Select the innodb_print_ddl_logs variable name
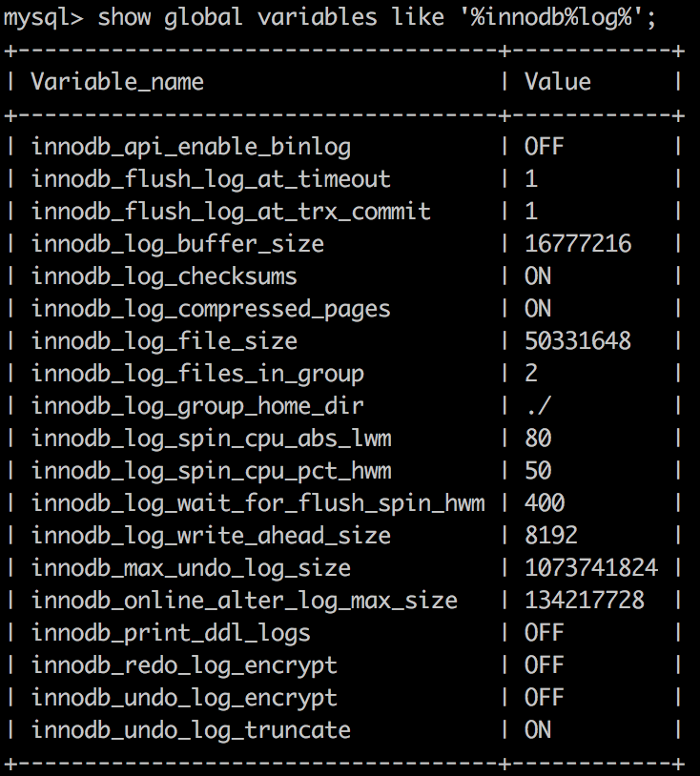The image size is (700, 776). 171,633
